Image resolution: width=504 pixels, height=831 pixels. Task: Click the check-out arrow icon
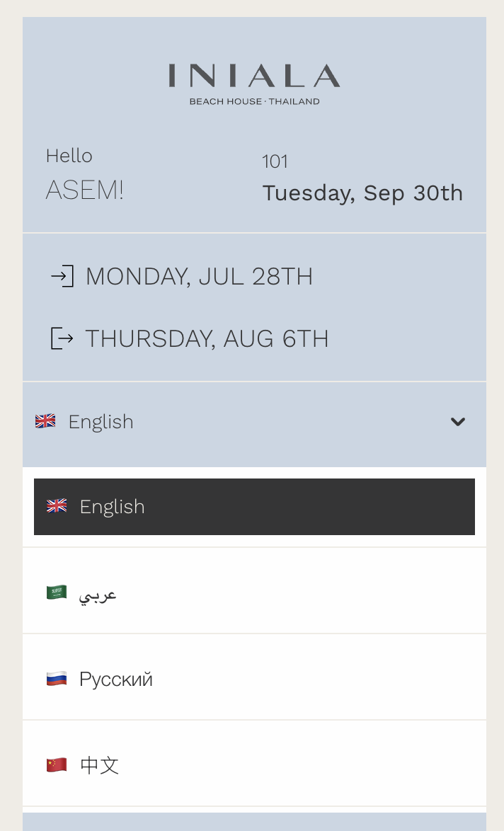62,338
